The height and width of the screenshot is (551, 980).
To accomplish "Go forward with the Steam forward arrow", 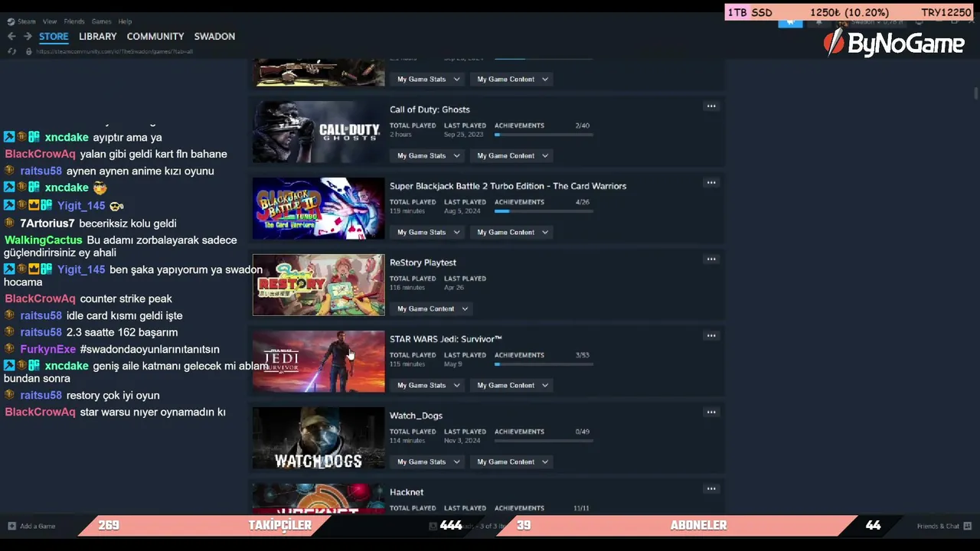I will pyautogui.click(x=28, y=36).
